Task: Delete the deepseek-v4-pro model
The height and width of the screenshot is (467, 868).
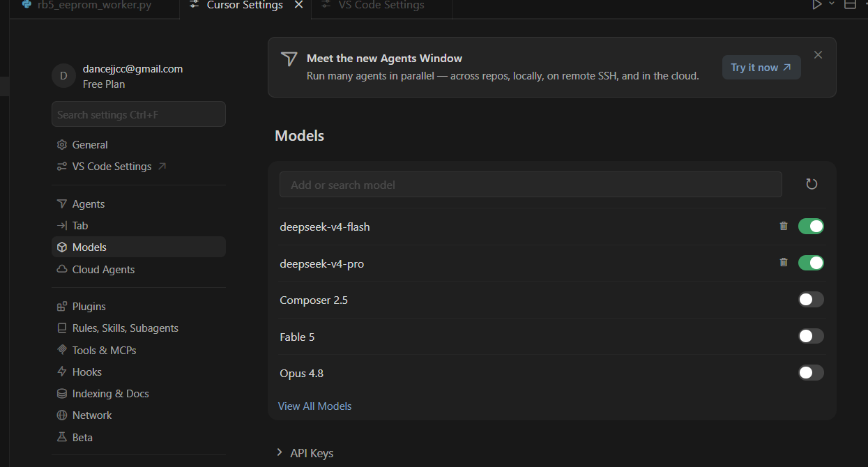Action: pos(784,263)
